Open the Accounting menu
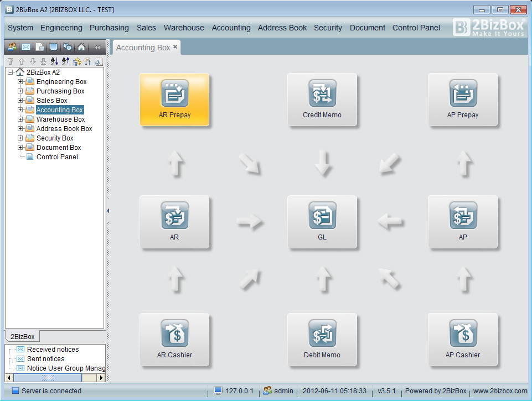The width and height of the screenshot is (532, 401). tap(231, 28)
